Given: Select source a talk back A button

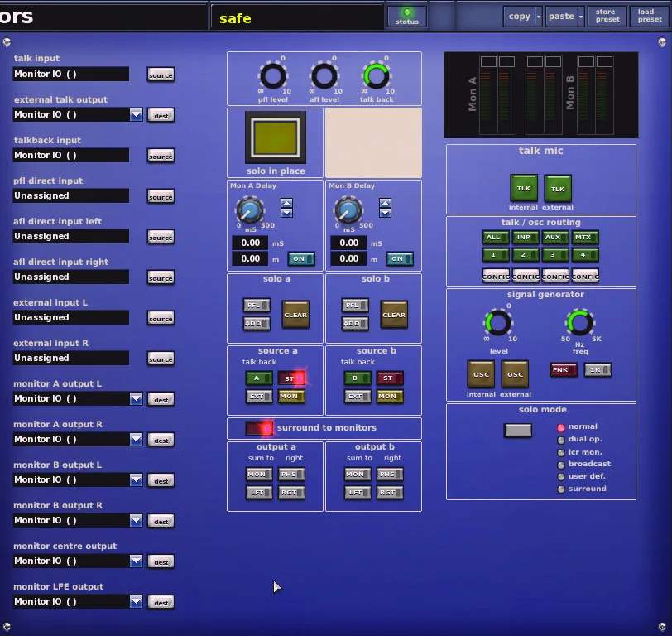Looking at the screenshot, I should [259, 378].
